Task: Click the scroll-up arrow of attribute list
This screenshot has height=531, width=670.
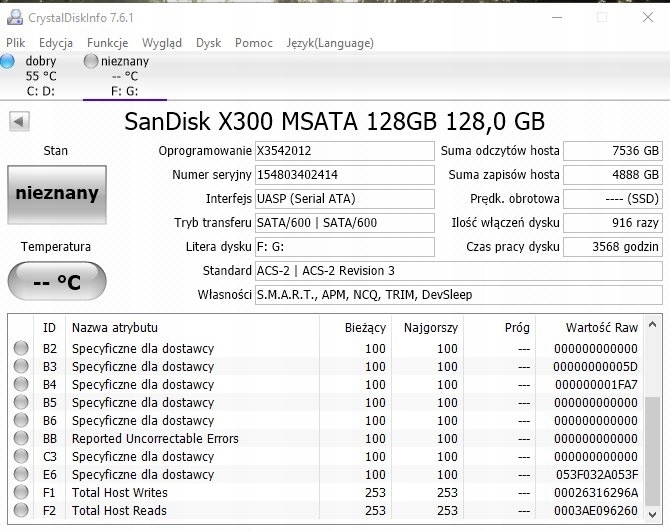Action: (x=653, y=326)
